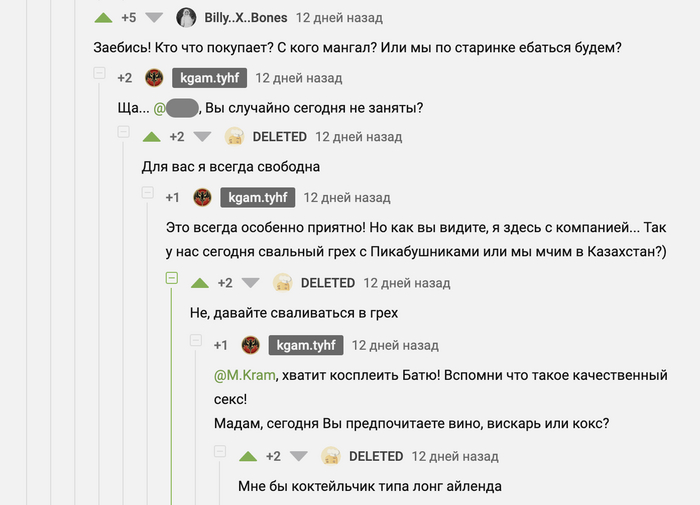
Task: Downvote the 'Не, давайте сваливаться в грех' comment
Action: point(250,283)
